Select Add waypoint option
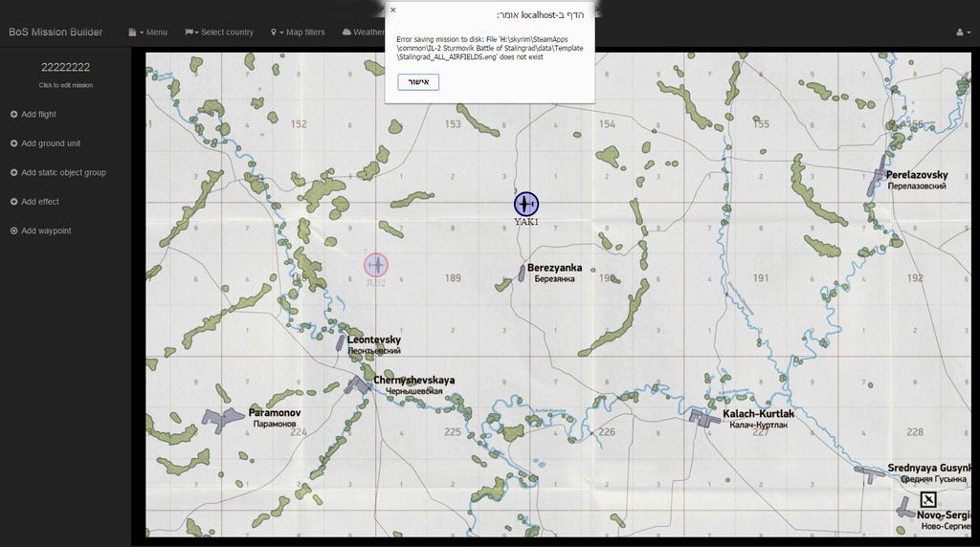Image resolution: width=980 pixels, height=547 pixels. tap(45, 231)
